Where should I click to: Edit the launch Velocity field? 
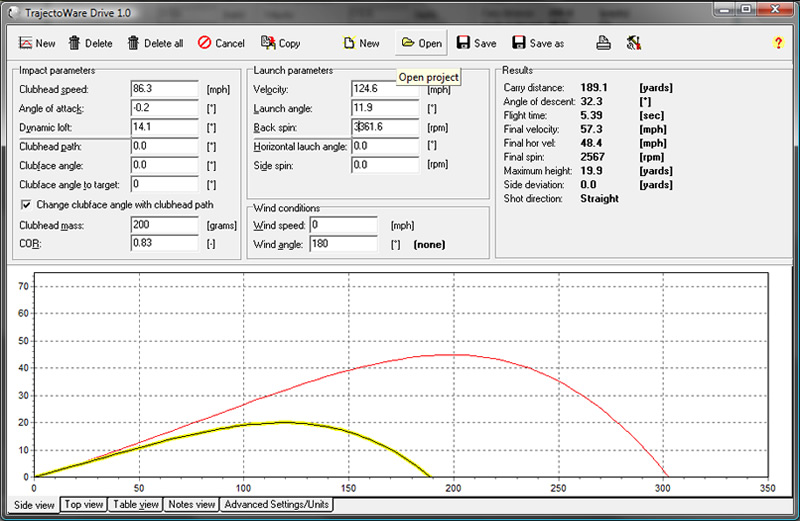(x=385, y=89)
